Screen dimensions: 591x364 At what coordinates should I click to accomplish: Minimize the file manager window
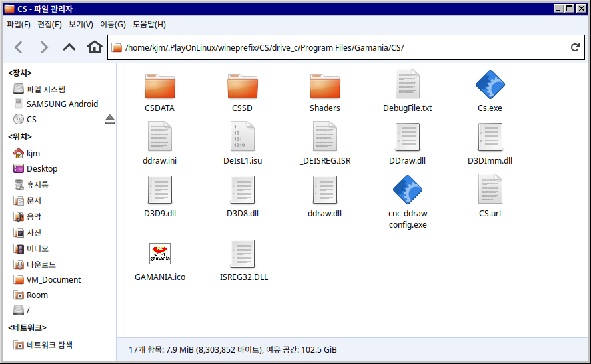558,8
